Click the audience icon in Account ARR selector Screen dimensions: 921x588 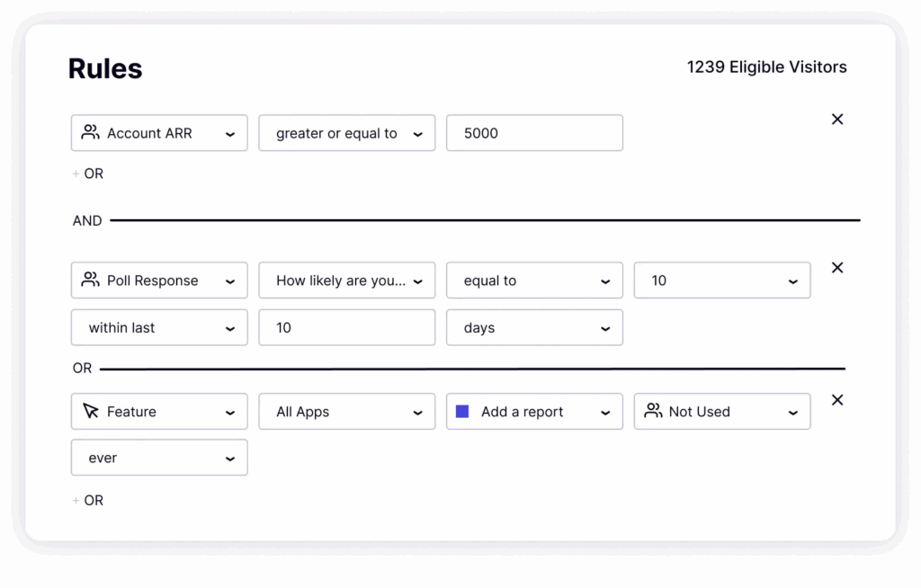pos(89,132)
